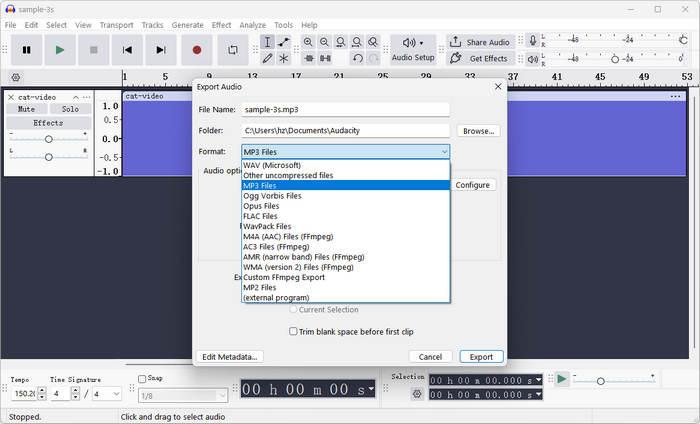Choose Custom FFmpeg Export option
Image resolution: width=700 pixels, height=424 pixels.
(346, 277)
